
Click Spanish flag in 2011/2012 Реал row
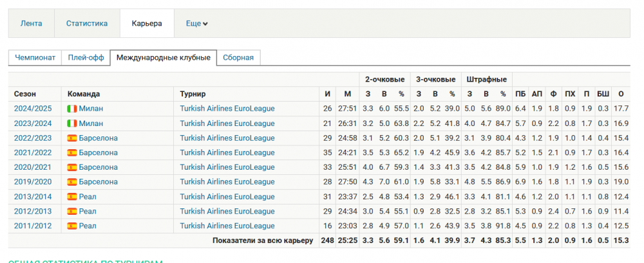(72, 226)
